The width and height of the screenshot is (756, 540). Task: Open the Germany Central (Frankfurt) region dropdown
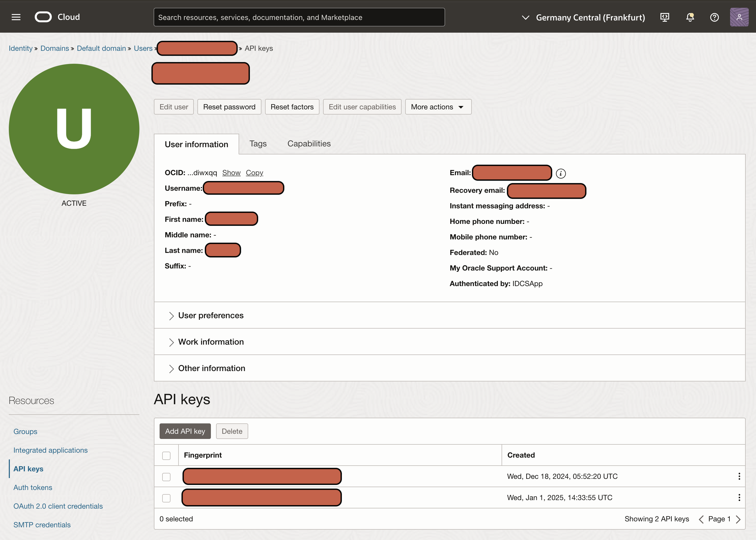pos(583,17)
